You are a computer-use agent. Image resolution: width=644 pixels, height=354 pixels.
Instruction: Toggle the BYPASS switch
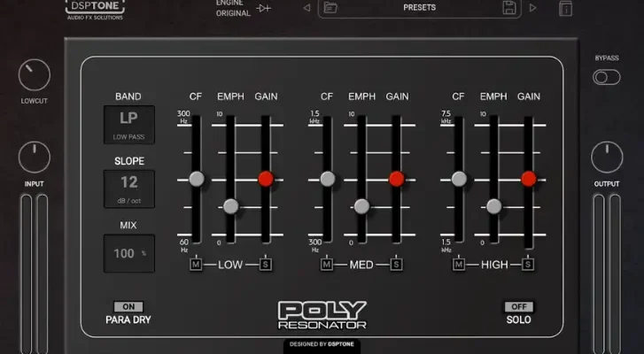coord(607,77)
